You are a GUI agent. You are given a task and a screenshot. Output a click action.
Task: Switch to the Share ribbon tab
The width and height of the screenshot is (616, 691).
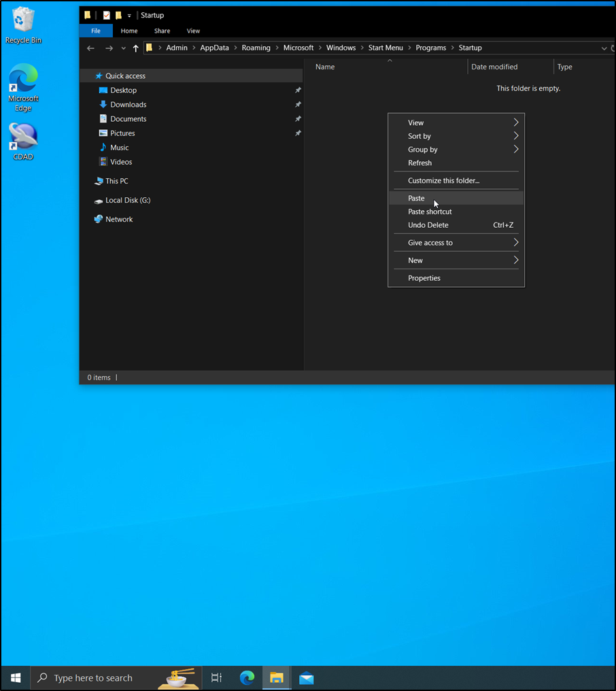point(162,31)
